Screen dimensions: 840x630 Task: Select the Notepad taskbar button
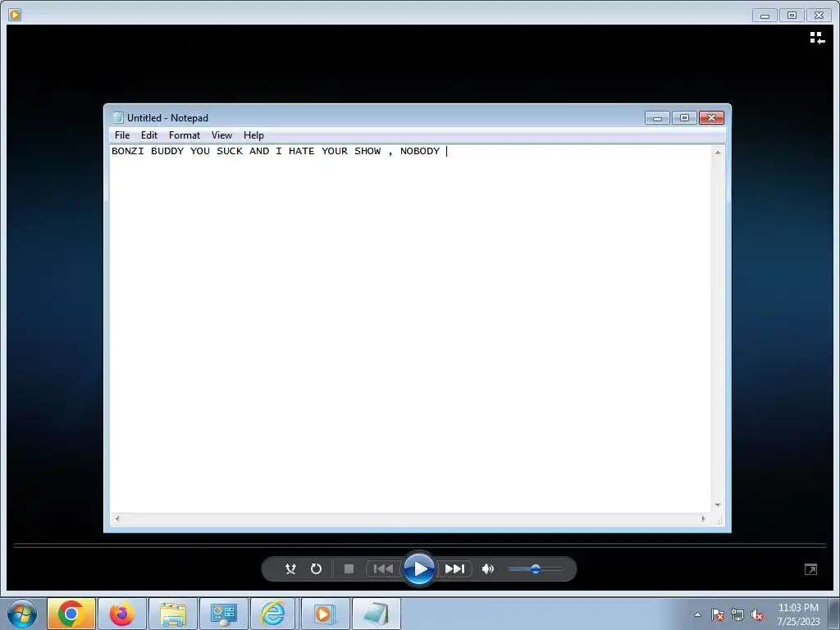(376, 614)
